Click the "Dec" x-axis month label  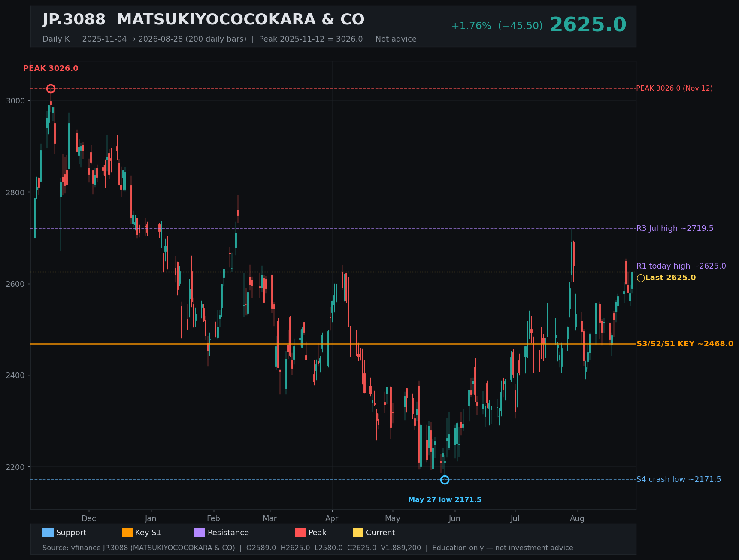coord(89,518)
